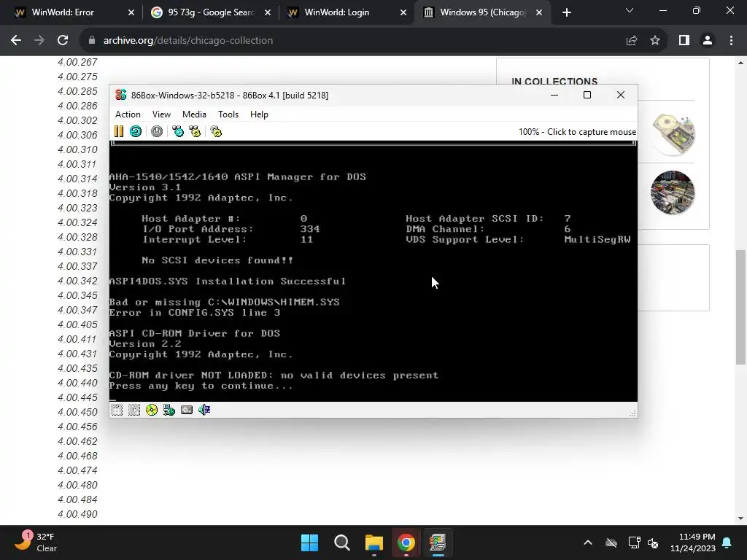The image size is (747, 560).
Task: Click the CD software collection thumbnail
Action: (x=673, y=134)
